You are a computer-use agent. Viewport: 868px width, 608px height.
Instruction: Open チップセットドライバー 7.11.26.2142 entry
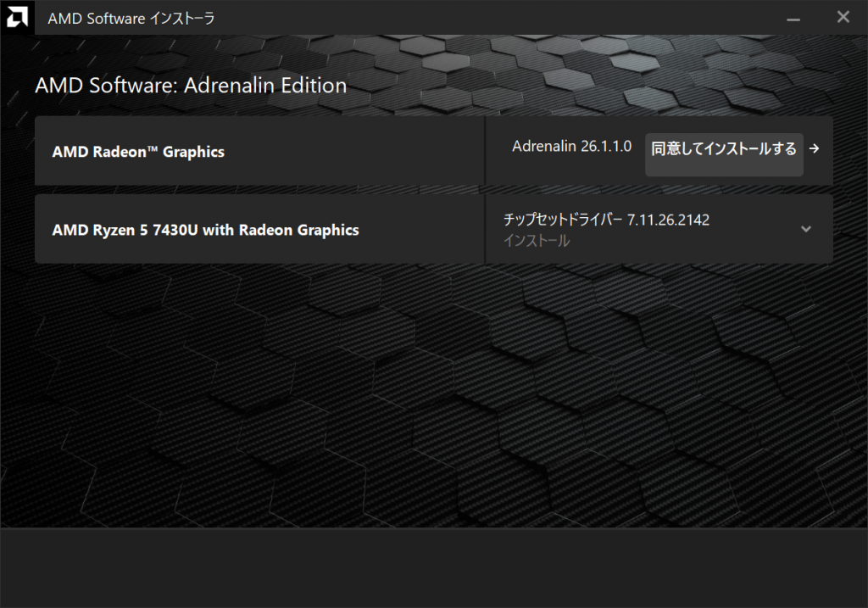pos(606,220)
